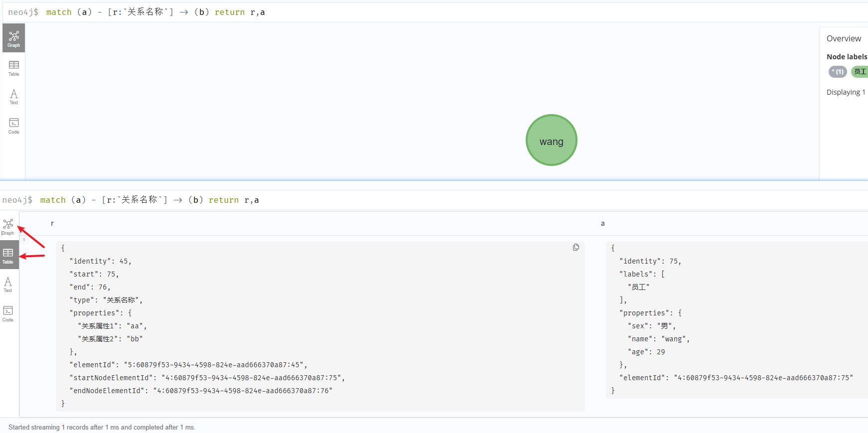The image size is (868, 433).
Task: Click the "identity": 45 line
Action: (100, 261)
